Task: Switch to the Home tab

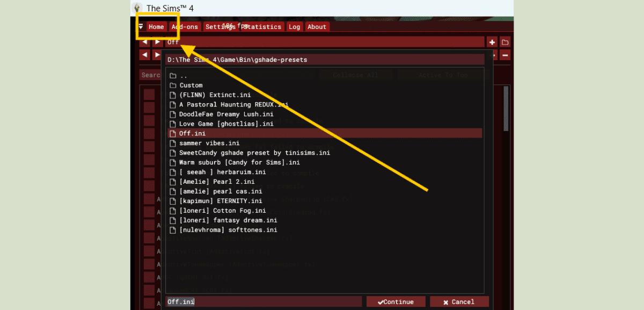Action: (x=156, y=27)
